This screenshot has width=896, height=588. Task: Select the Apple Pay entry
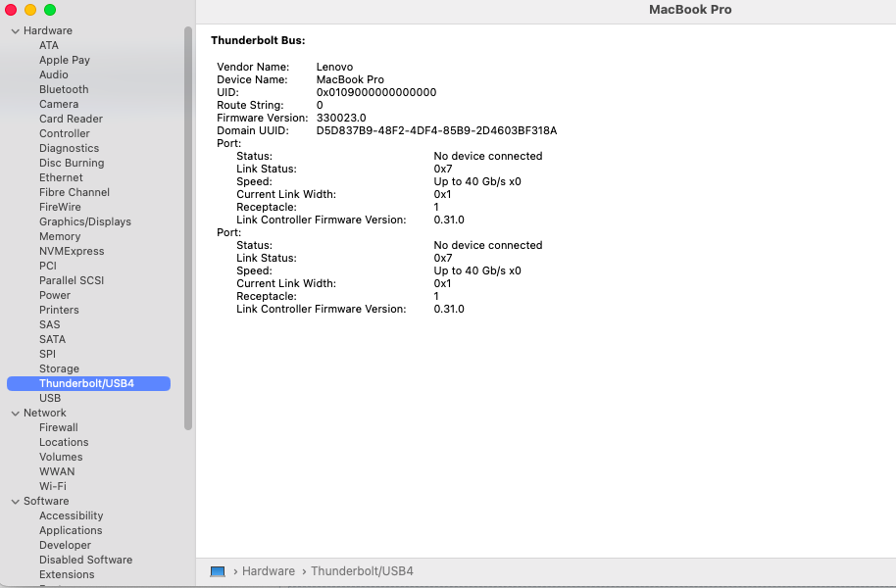tap(65, 60)
